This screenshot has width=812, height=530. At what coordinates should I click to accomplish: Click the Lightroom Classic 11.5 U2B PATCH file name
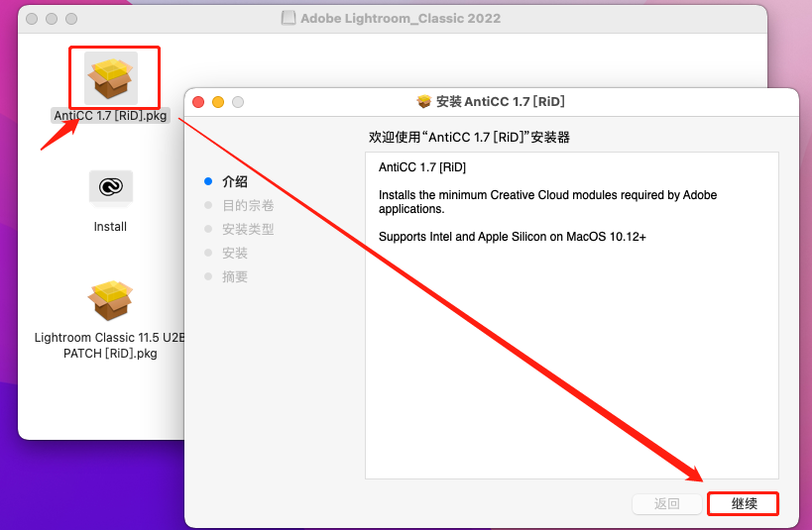[x=110, y=345]
